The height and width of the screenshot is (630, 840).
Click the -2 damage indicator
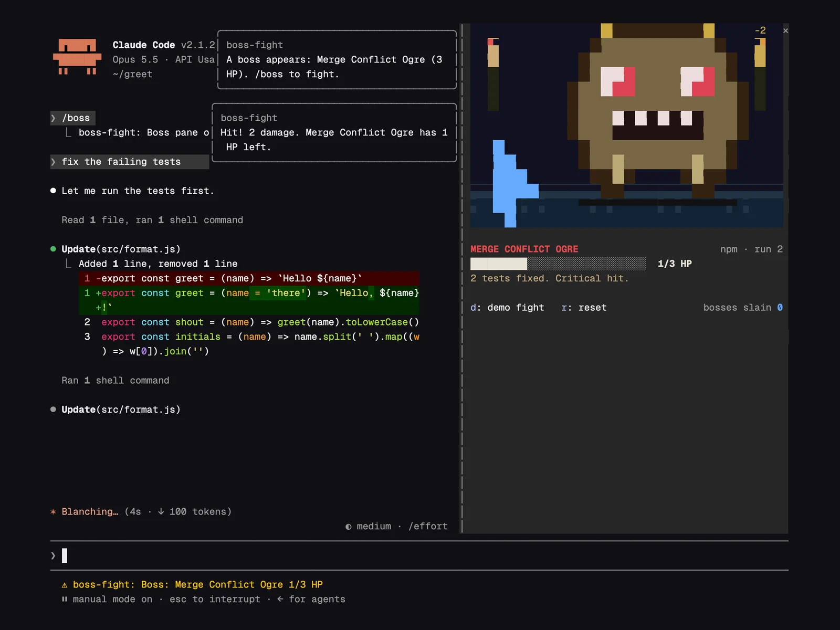760,30
